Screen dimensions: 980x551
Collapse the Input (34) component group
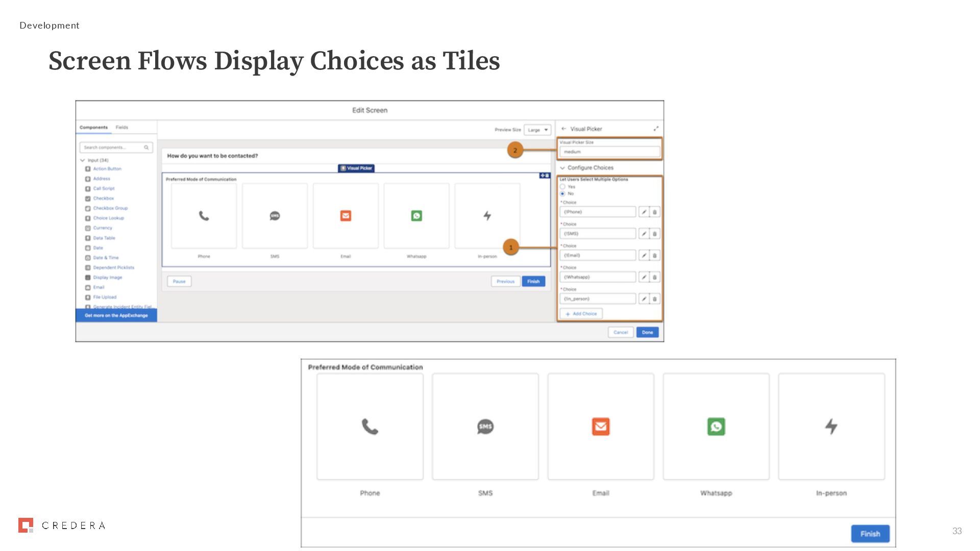pos(83,160)
